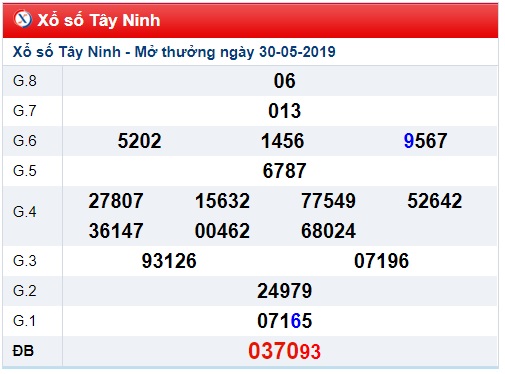Select G.4 number 68024
This screenshot has width=505, height=374.
[x=328, y=231]
